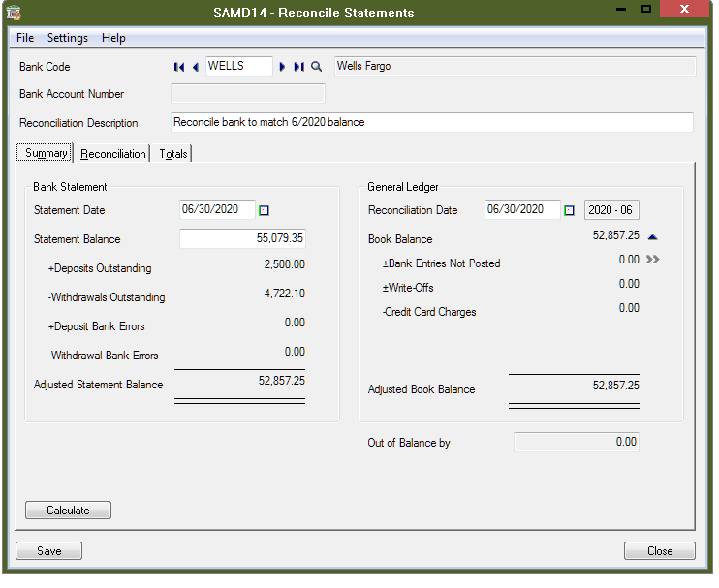Viewport: 719px width, 588px height.
Task: Switch to the Totals tab
Action: pos(174,154)
